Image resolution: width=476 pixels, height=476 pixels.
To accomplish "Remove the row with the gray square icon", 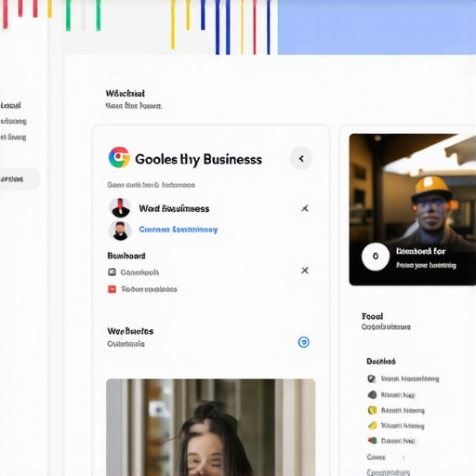I will [305, 271].
